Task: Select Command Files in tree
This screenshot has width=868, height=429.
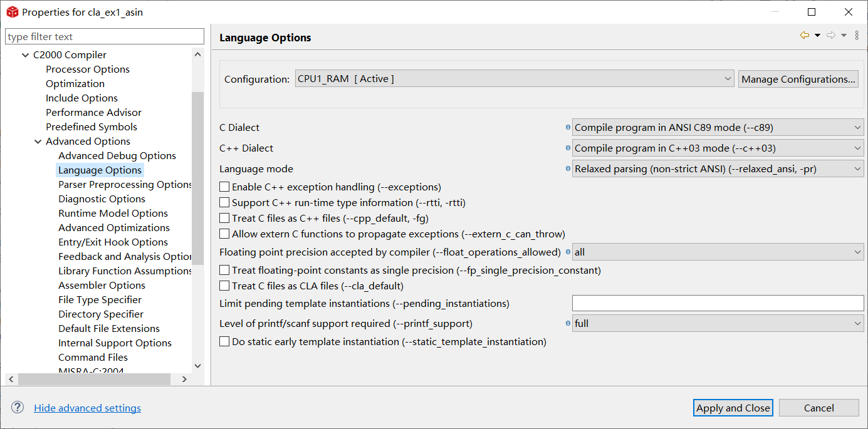Action: pos(93,357)
